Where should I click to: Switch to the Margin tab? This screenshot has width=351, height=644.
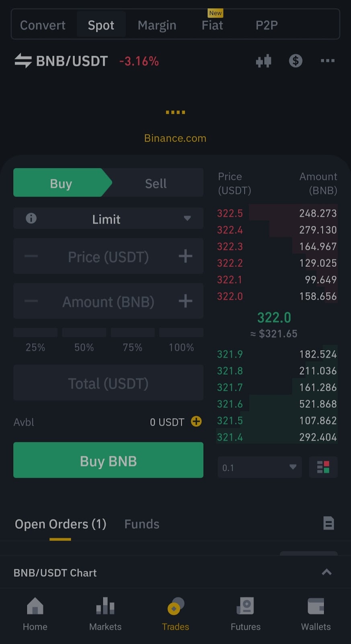point(157,25)
